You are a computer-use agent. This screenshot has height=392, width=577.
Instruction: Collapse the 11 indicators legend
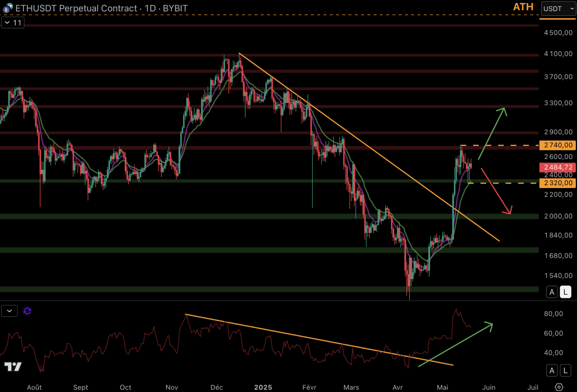[13, 23]
